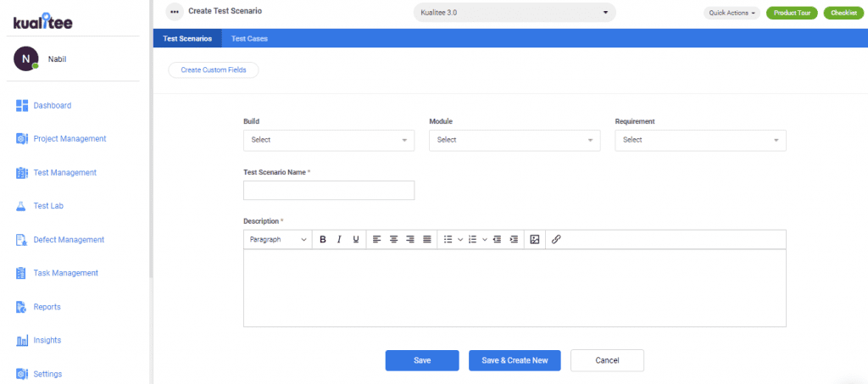Open the Module select dropdown
The width and height of the screenshot is (868, 384).
click(515, 140)
